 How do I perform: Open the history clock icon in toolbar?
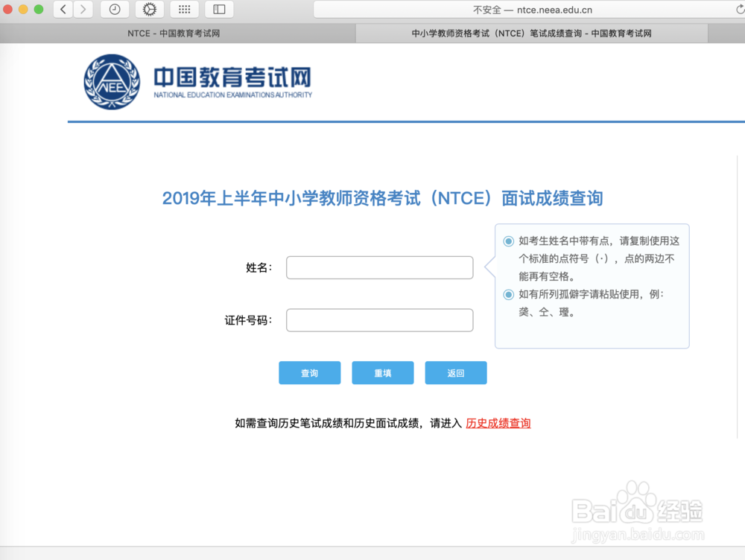click(x=115, y=9)
